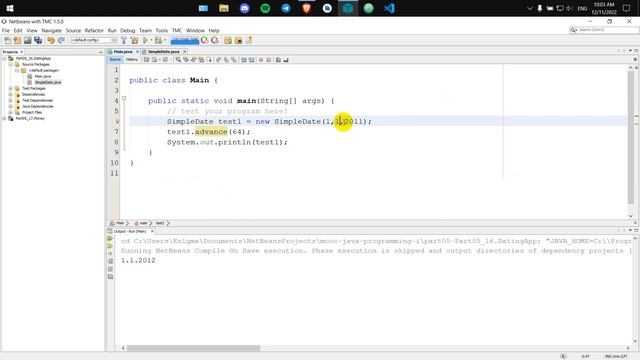Click the last TMC toolbar icon, right of the orange ones

(x=249, y=40)
